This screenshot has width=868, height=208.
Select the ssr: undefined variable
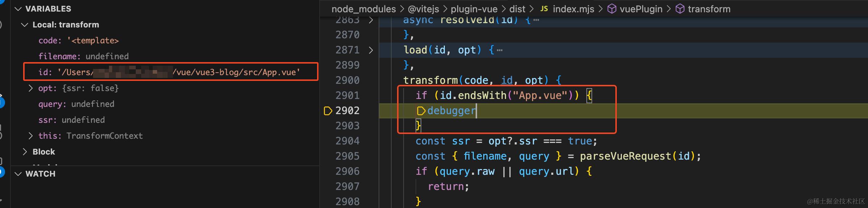click(165, 120)
